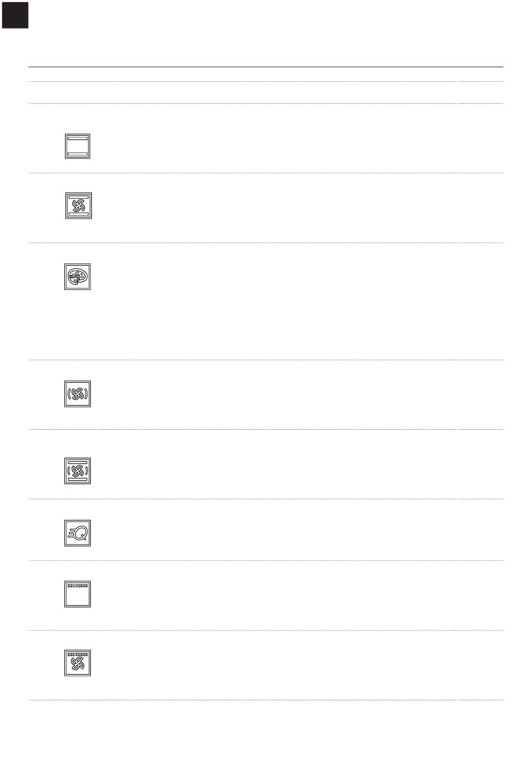Viewport: 532px width, 762px height.
Task: Choose the grill-only icon with top element
Action: pyautogui.click(x=77, y=594)
